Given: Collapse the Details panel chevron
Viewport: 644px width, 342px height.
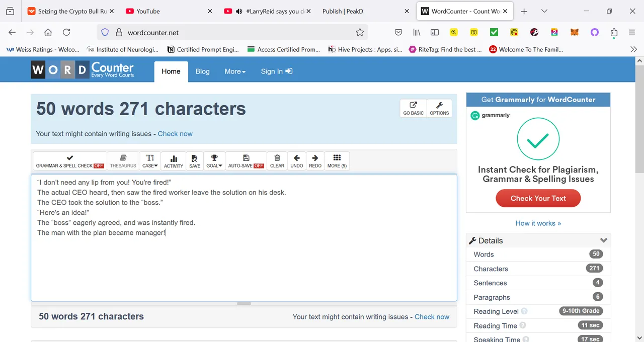Looking at the screenshot, I should click(604, 240).
